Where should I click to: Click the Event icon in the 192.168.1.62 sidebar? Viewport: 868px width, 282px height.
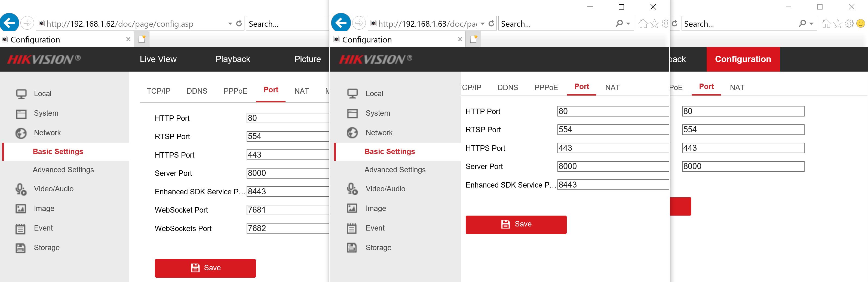click(x=21, y=228)
